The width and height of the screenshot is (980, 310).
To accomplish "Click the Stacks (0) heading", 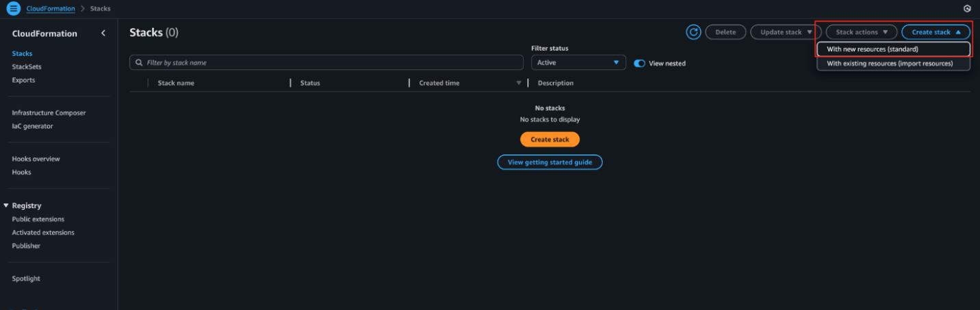I will pos(154,32).
